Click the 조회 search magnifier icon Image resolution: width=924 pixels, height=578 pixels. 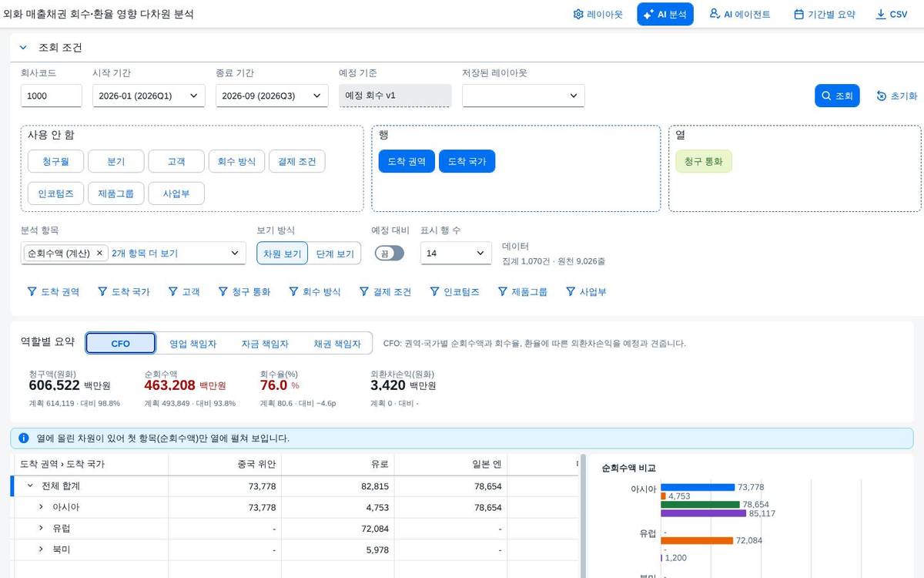826,96
